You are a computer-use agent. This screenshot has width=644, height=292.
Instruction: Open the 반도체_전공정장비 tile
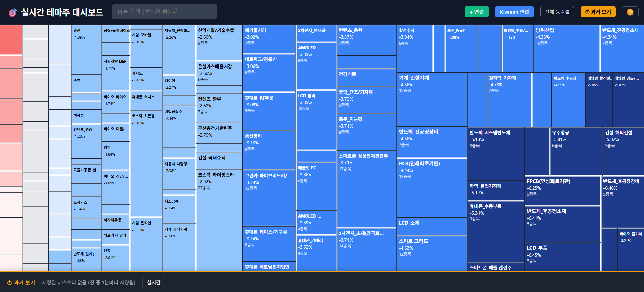pyautogui.click(x=432, y=142)
